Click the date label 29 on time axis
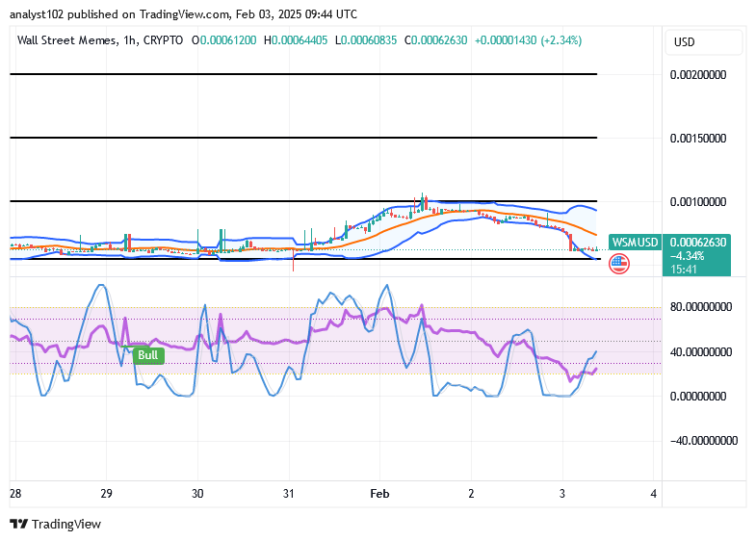 click(106, 494)
